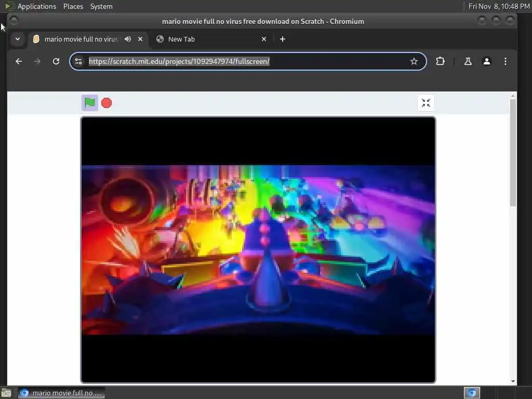Open the Places menu
This screenshot has height=399, width=532.
coord(73,6)
